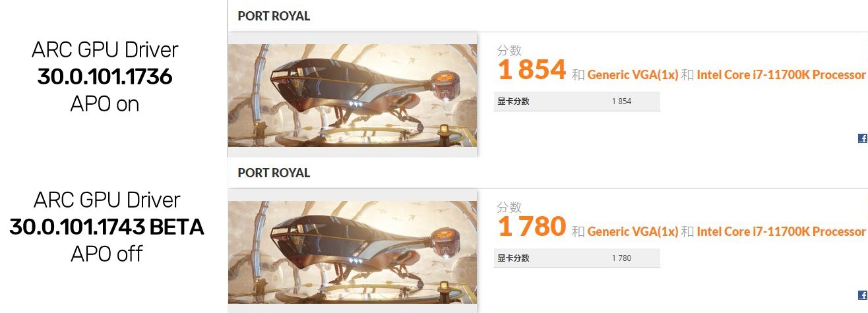This screenshot has width=868, height=313.
Task: Open the Generic VGA(1x) link next to score 1 854
Action: click(x=633, y=74)
